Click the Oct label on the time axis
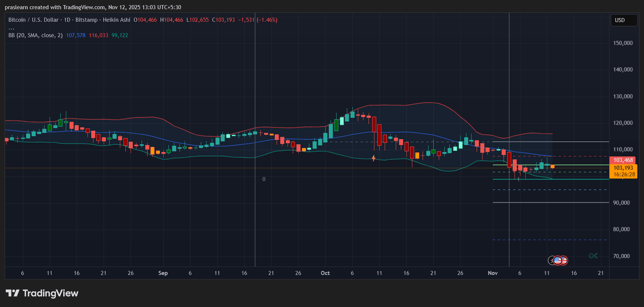 [325, 273]
